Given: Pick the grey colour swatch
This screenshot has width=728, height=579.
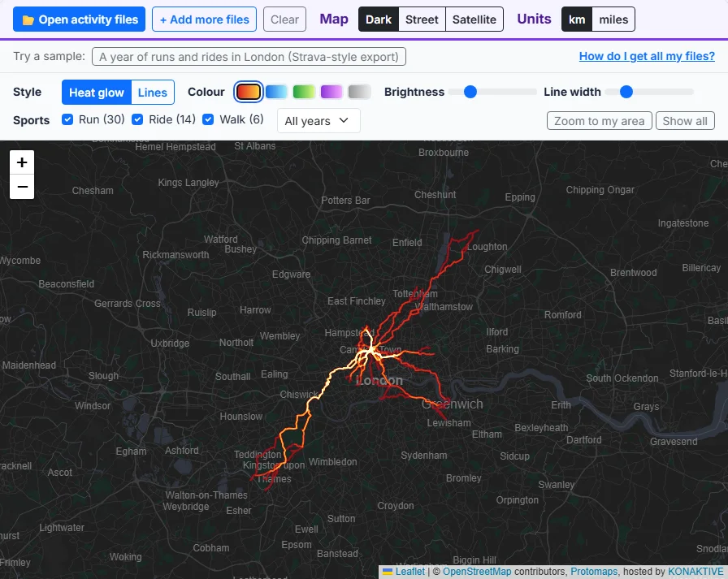Looking at the screenshot, I should (x=359, y=92).
